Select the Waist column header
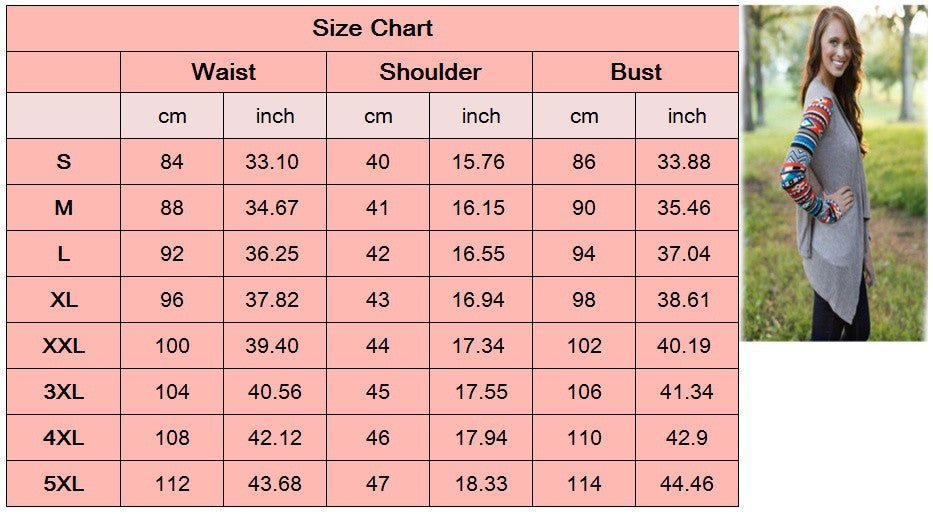 (224, 72)
